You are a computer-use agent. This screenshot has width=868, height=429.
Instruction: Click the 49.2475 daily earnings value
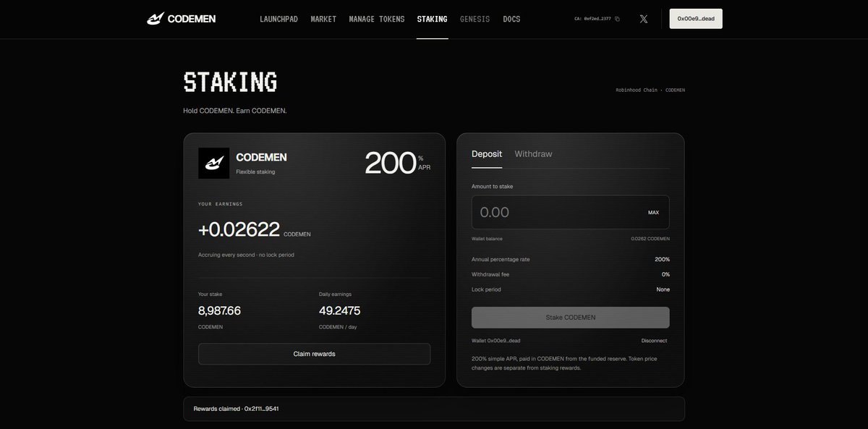pos(339,310)
